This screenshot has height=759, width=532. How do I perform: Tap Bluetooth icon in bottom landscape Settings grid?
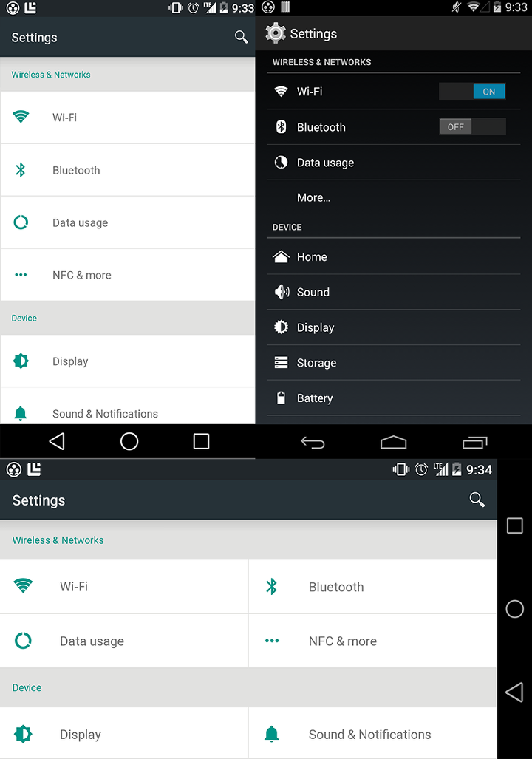pos(272,586)
